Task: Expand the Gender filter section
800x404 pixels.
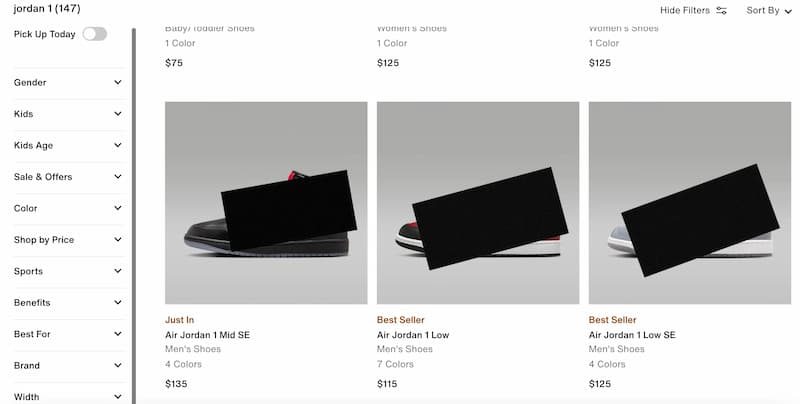Action: pyautogui.click(x=69, y=83)
